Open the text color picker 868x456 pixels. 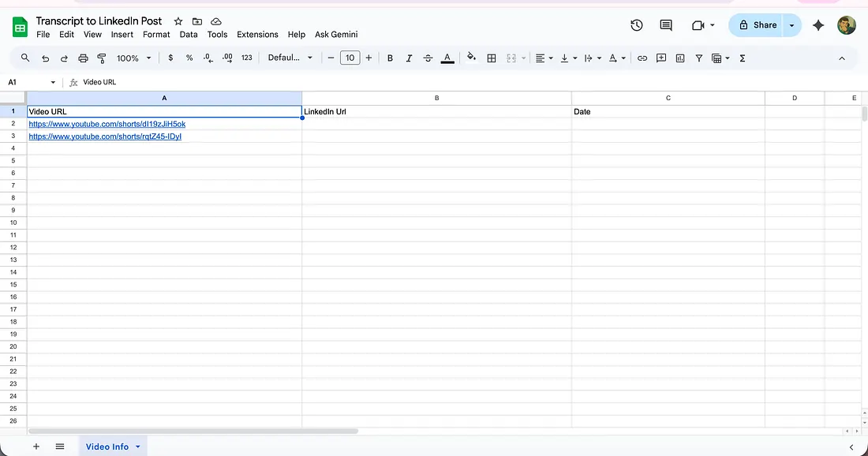(447, 58)
